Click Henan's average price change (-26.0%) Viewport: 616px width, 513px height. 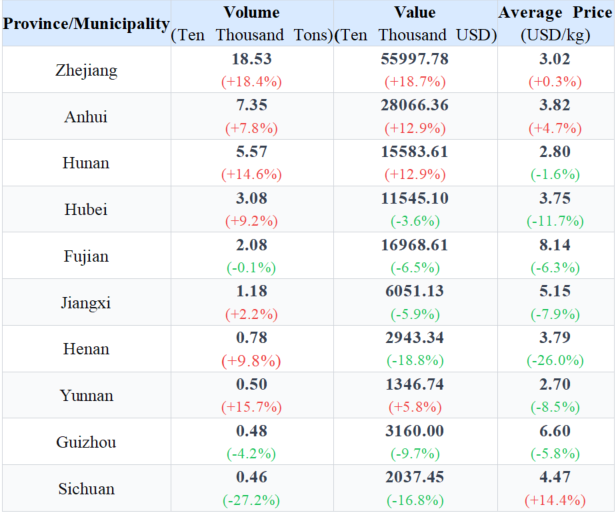[x=554, y=360]
